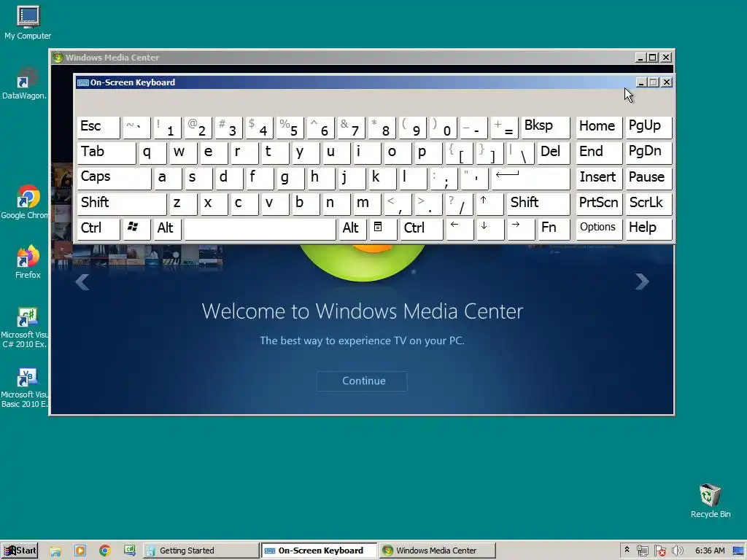The width and height of the screenshot is (747, 560).
Task: Toggle the Caps lock key
Action: pyautogui.click(x=114, y=178)
